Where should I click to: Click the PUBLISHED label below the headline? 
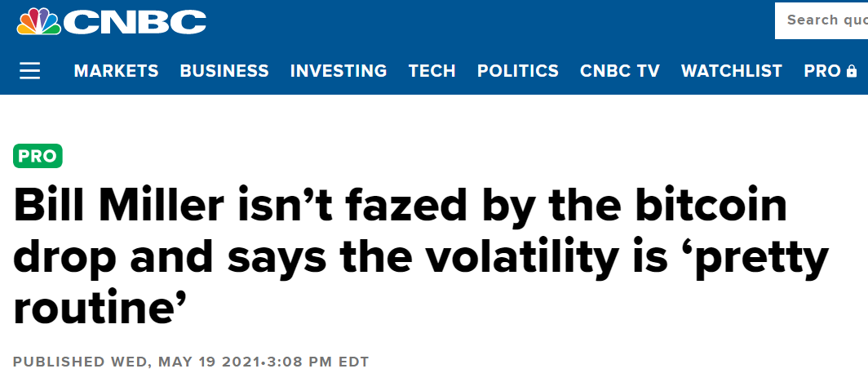click(x=60, y=362)
